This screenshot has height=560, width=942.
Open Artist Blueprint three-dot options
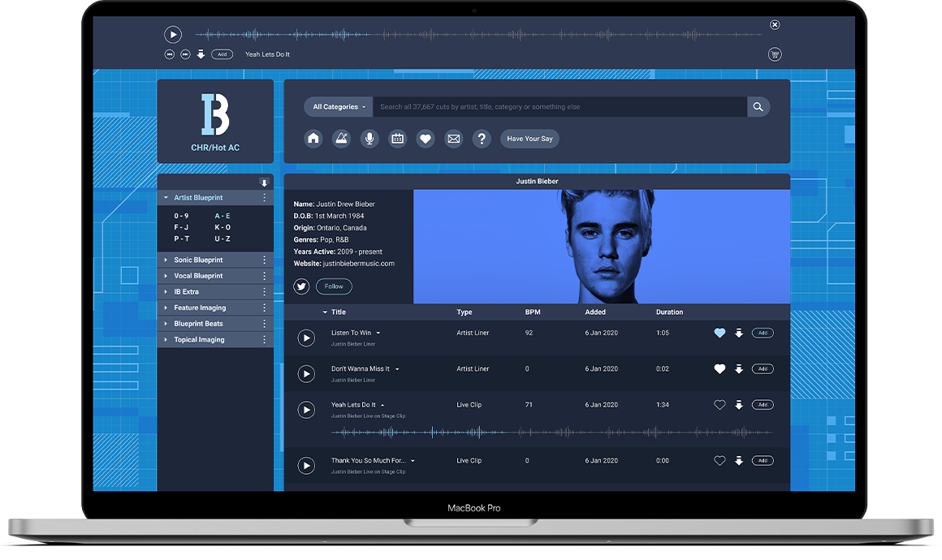pyautogui.click(x=265, y=197)
